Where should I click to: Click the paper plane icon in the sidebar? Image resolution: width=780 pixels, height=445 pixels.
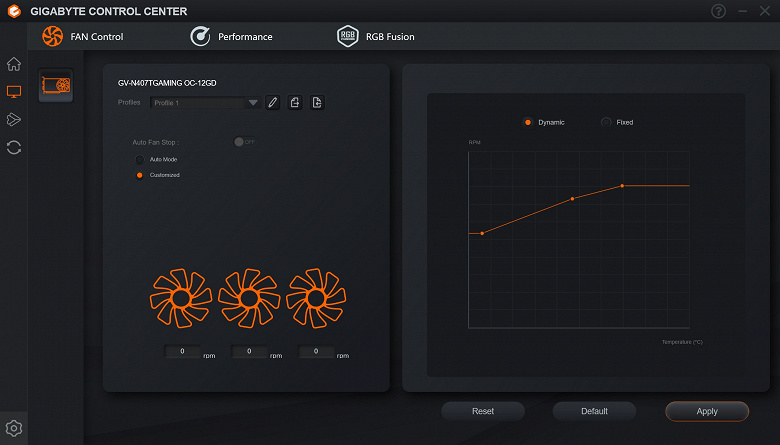(x=14, y=119)
